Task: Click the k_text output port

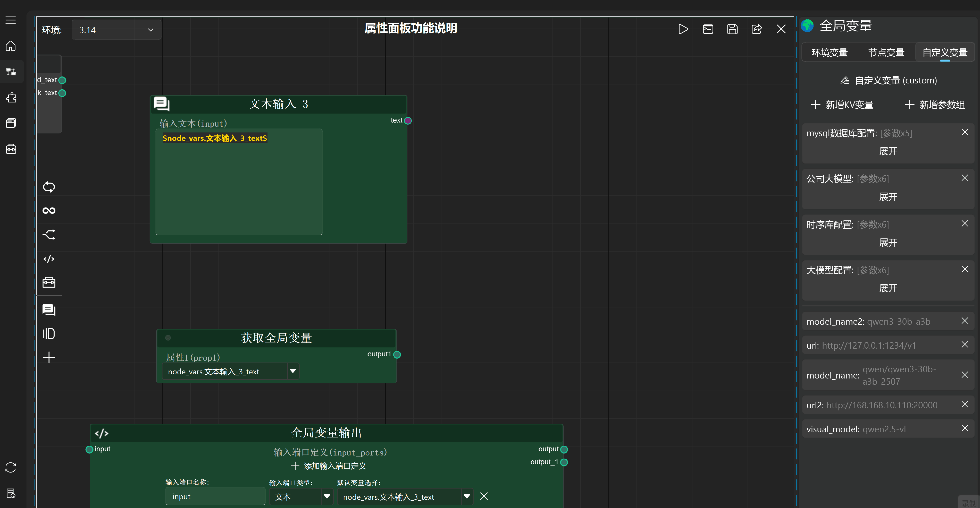Action: pyautogui.click(x=62, y=93)
